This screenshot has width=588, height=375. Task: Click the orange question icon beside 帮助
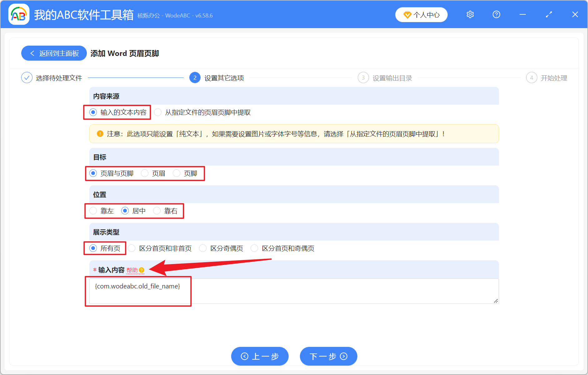pos(142,270)
